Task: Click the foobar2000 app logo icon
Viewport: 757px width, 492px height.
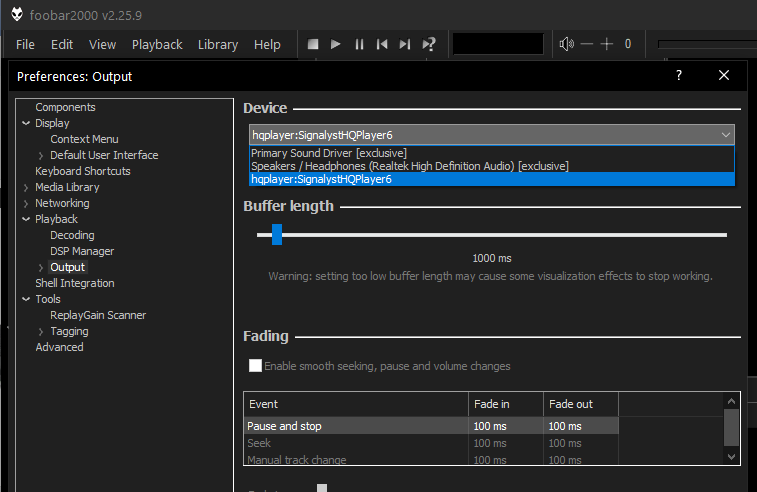Action: (17, 14)
